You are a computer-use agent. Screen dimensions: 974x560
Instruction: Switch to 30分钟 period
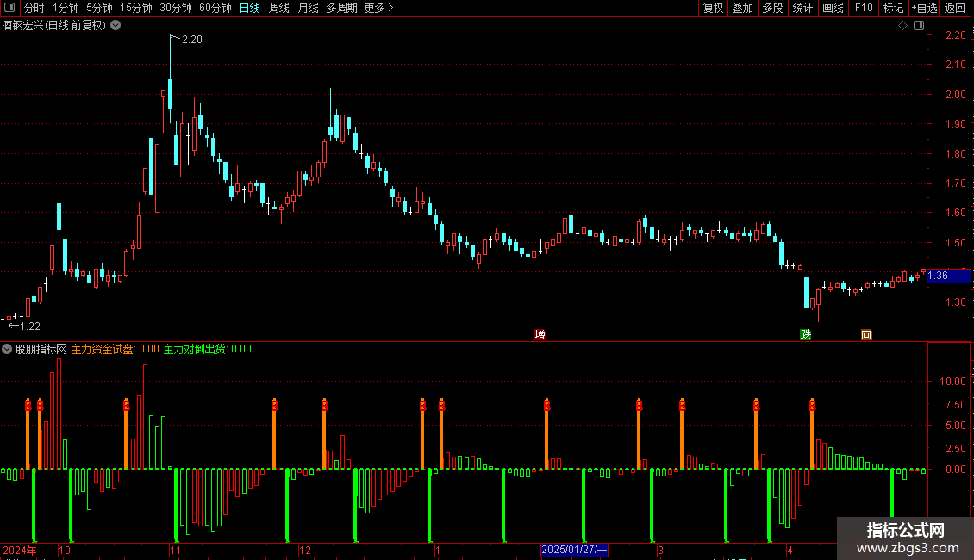tap(176, 8)
